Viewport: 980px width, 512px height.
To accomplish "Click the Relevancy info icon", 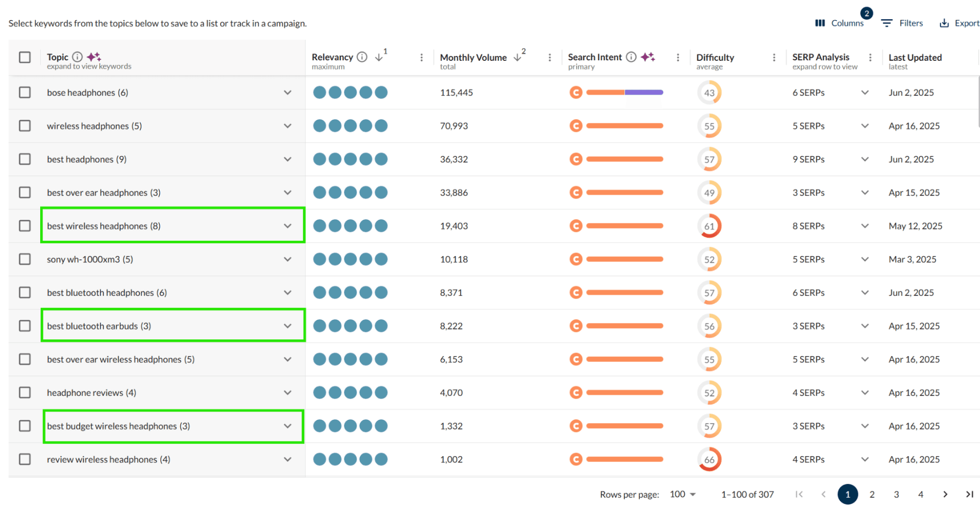I will 362,56.
